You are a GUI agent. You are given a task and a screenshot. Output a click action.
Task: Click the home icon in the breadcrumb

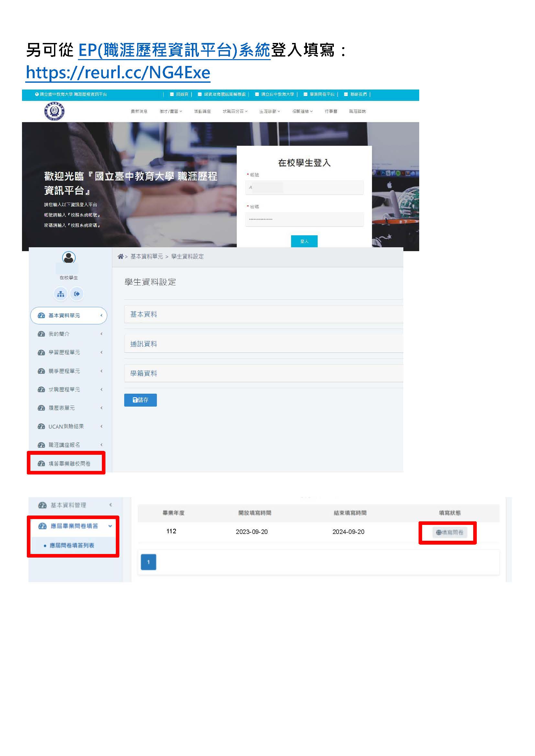pyautogui.click(x=121, y=257)
